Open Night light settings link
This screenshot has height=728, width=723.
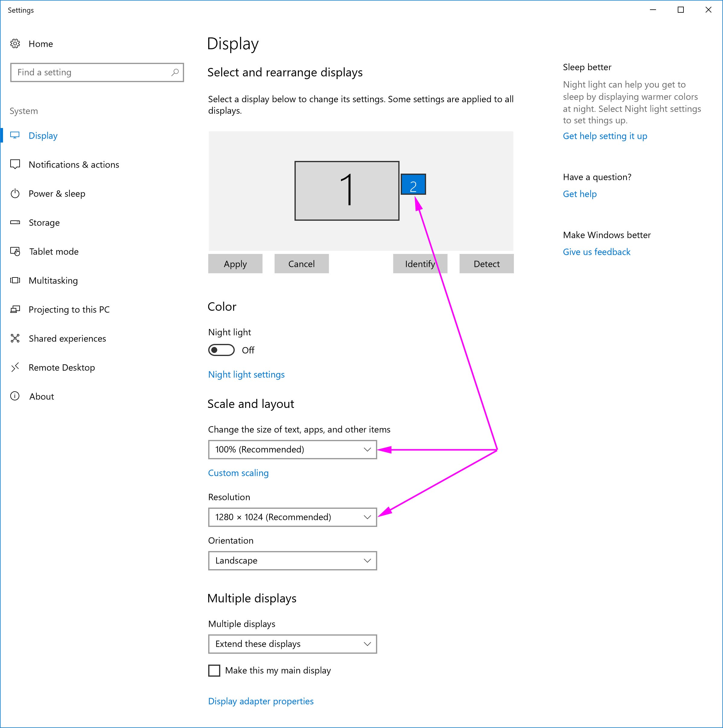coord(246,374)
